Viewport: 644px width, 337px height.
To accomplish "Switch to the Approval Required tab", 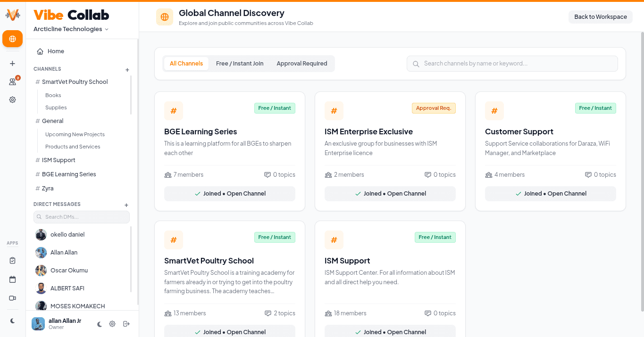I will (302, 64).
